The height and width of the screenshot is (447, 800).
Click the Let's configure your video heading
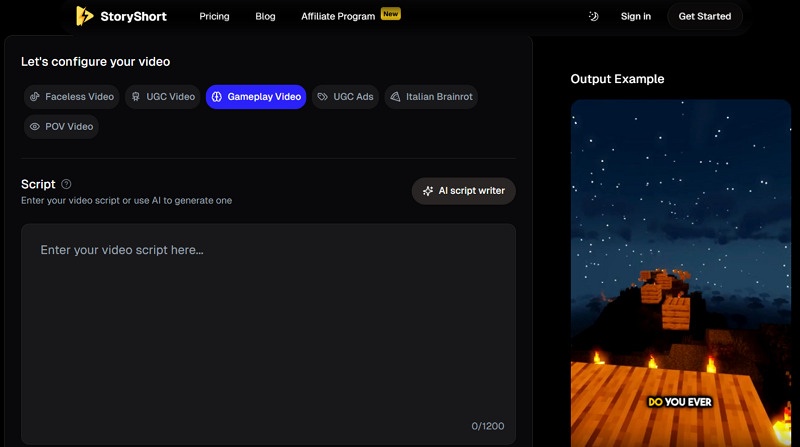tap(95, 62)
